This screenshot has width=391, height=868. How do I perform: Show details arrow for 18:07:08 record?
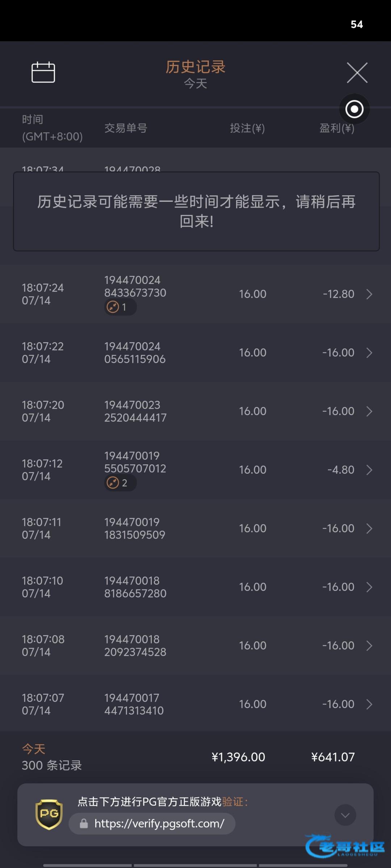click(369, 646)
